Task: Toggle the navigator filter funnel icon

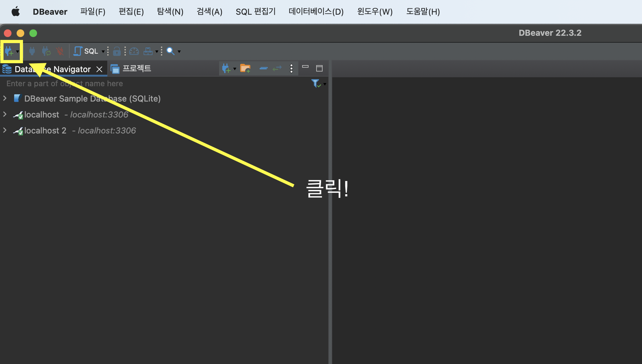Action: point(316,84)
